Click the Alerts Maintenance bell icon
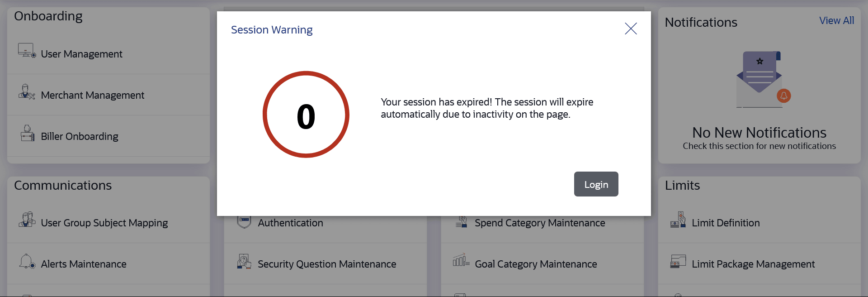The height and width of the screenshot is (297, 868). point(27,261)
